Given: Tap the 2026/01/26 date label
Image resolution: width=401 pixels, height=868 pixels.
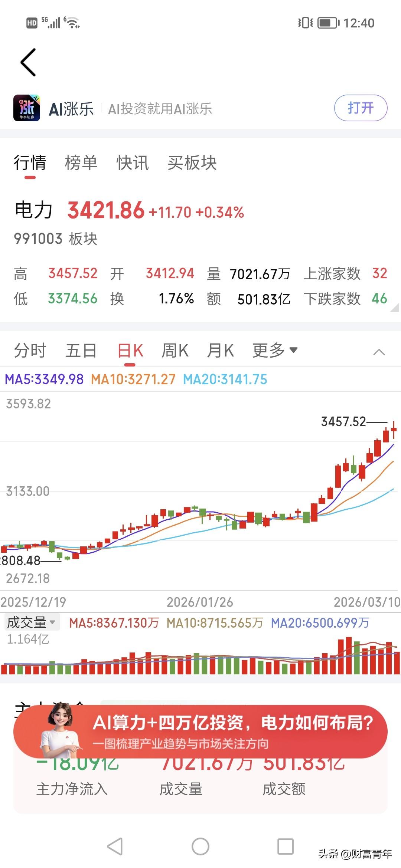Looking at the screenshot, I should pyautogui.click(x=200, y=602).
